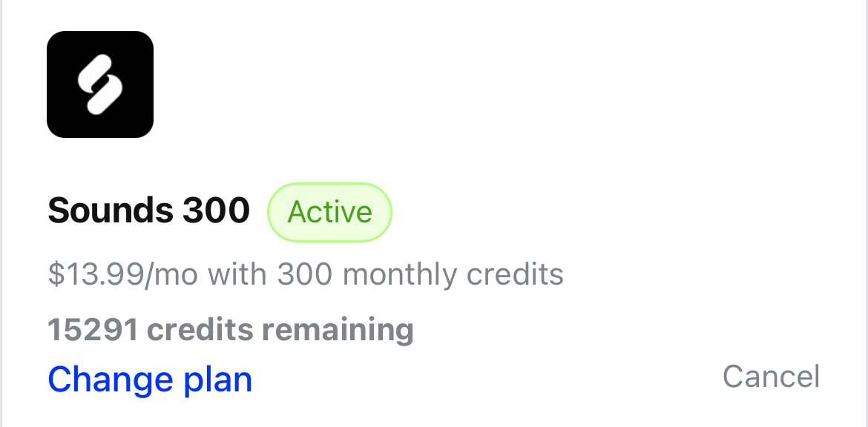Open the Change plan link
868x427 pixels.
[x=150, y=380]
